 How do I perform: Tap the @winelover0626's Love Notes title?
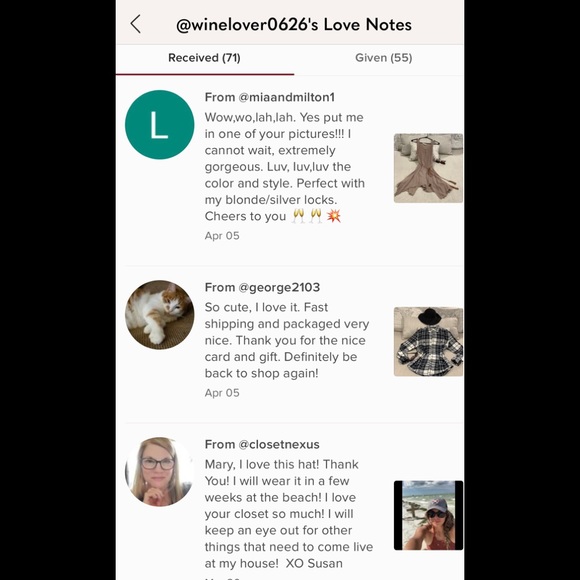pyautogui.click(x=294, y=25)
